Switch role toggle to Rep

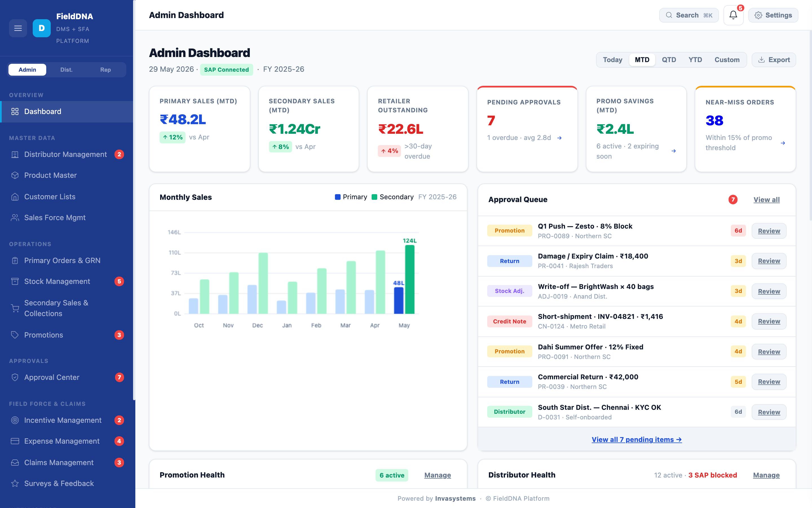(x=105, y=69)
